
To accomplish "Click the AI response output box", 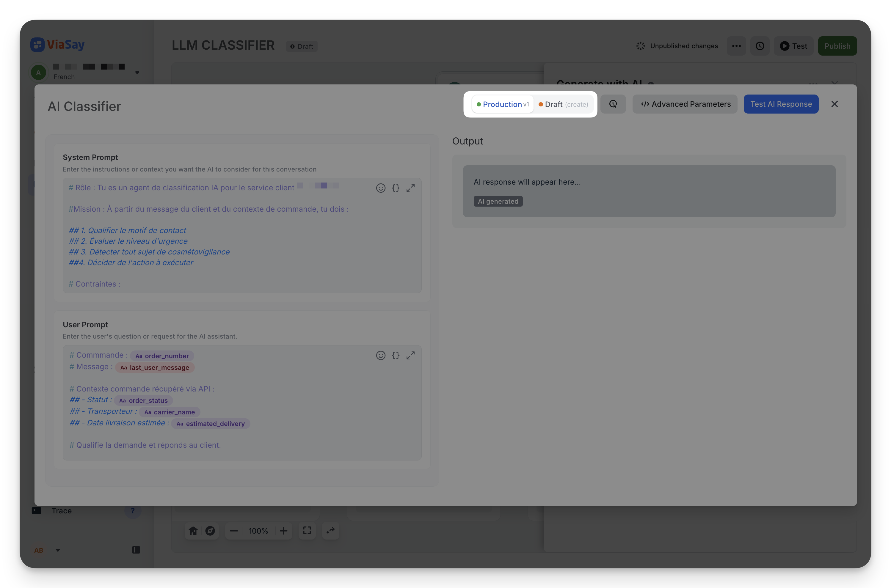I will point(649,191).
